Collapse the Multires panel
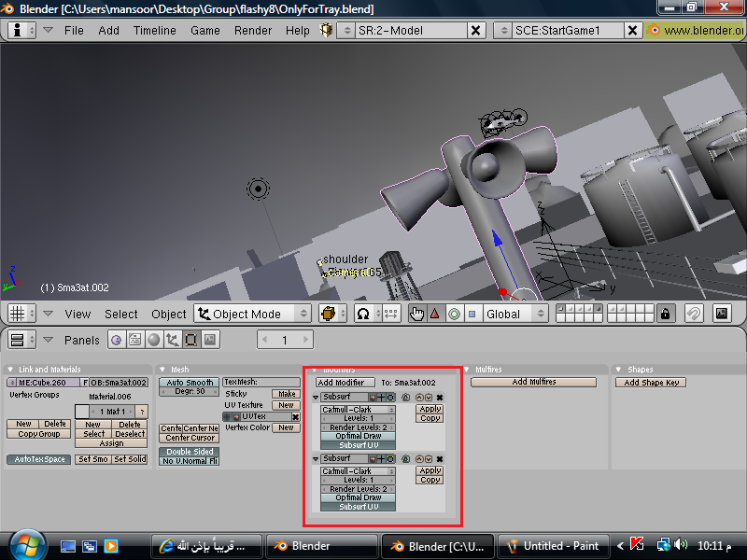 pos(468,370)
